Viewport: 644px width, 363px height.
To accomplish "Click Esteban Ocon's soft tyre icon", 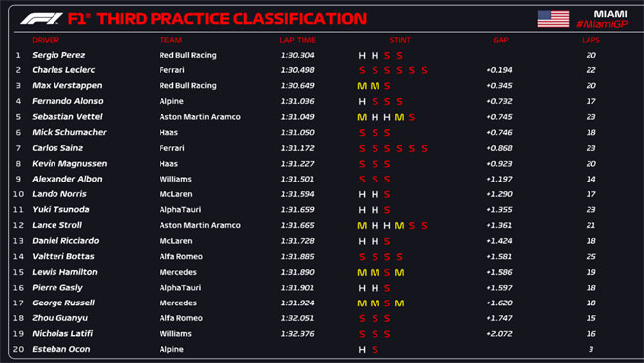I will (375, 350).
